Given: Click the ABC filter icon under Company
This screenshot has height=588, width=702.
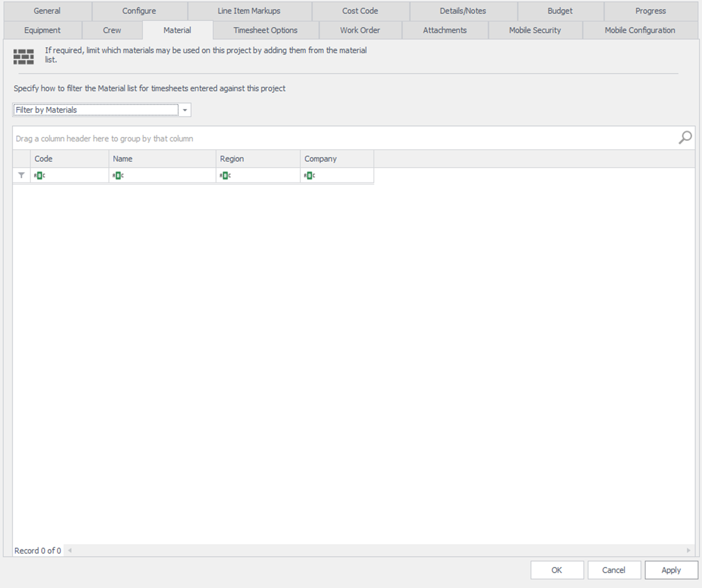Looking at the screenshot, I should [309, 175].
